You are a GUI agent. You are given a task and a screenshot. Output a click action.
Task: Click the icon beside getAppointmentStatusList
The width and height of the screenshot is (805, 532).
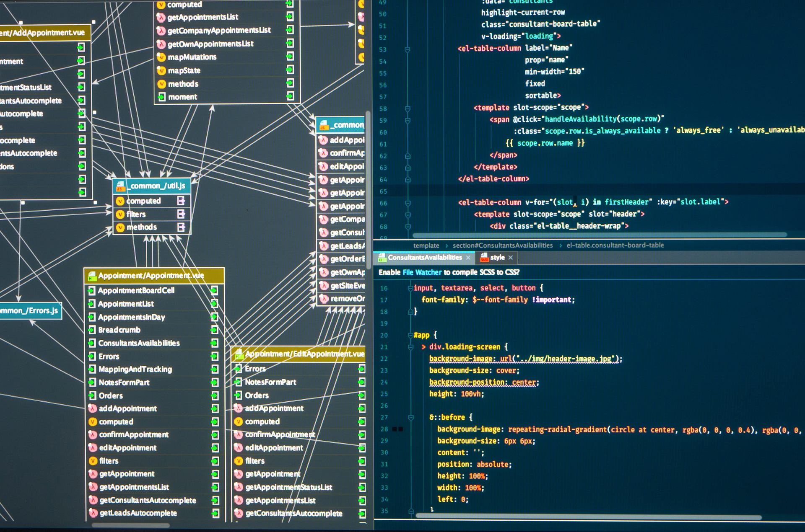click(239, 487)
